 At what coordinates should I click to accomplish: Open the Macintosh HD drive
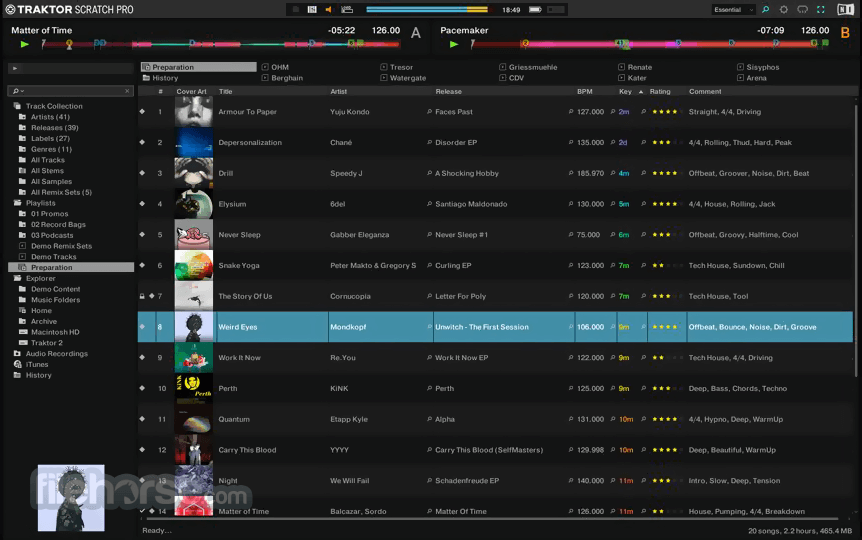pos(49,332)
